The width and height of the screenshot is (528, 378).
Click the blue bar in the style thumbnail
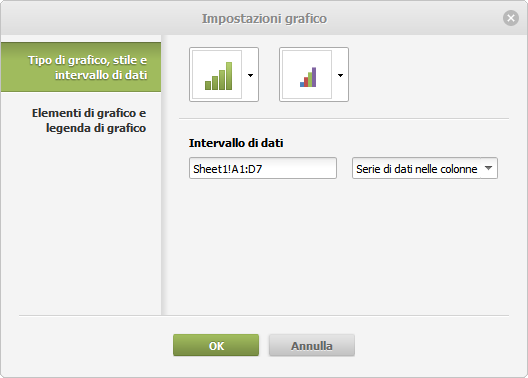[302, 84]
